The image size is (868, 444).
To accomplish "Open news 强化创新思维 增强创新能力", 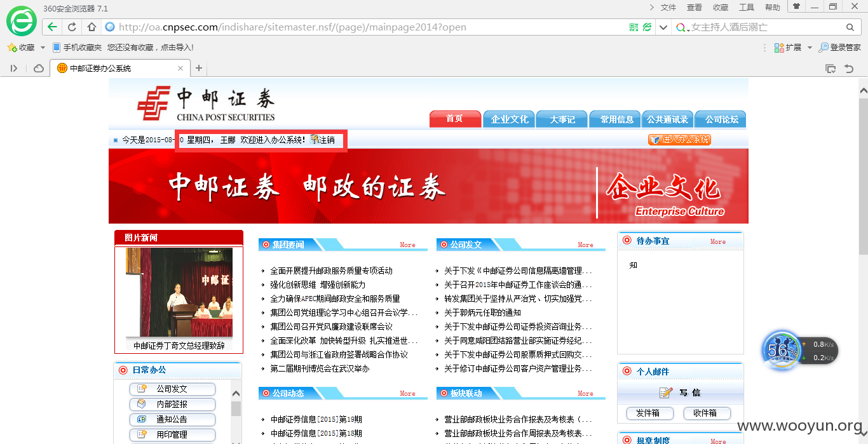I will [318, 285].
